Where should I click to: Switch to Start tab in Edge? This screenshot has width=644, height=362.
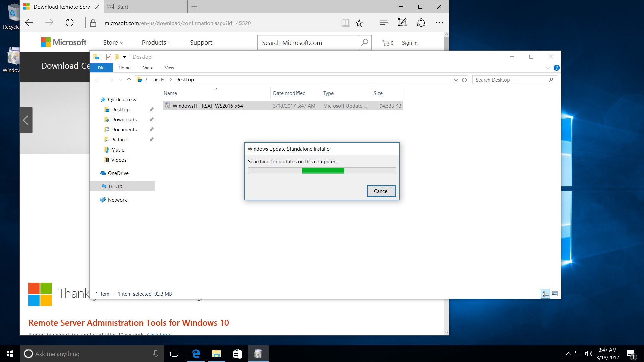(146, 7)
